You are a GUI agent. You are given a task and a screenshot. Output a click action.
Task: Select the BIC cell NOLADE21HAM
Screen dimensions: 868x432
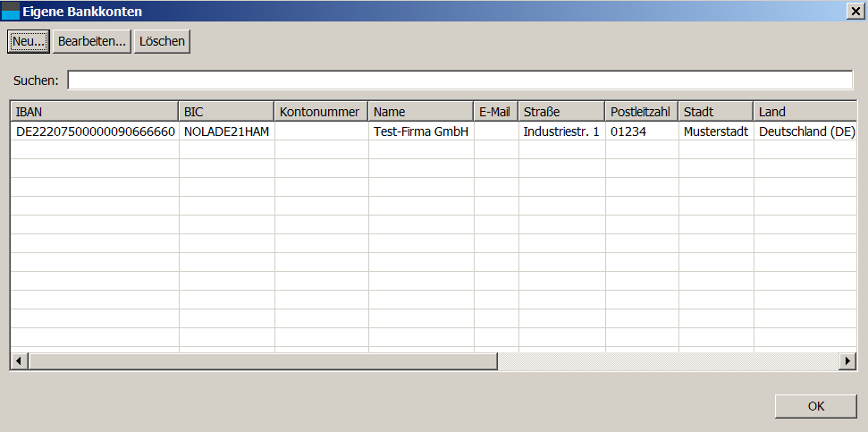[x=226, y=131]
